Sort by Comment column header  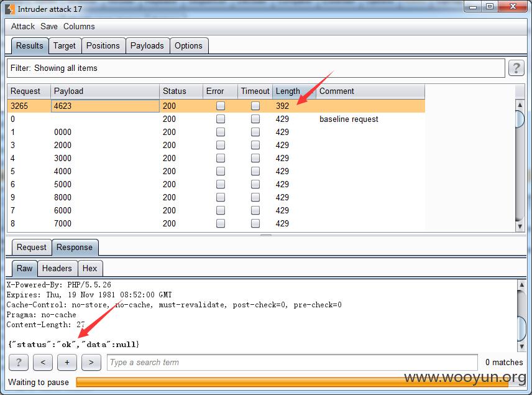click(x=370, y=91)
